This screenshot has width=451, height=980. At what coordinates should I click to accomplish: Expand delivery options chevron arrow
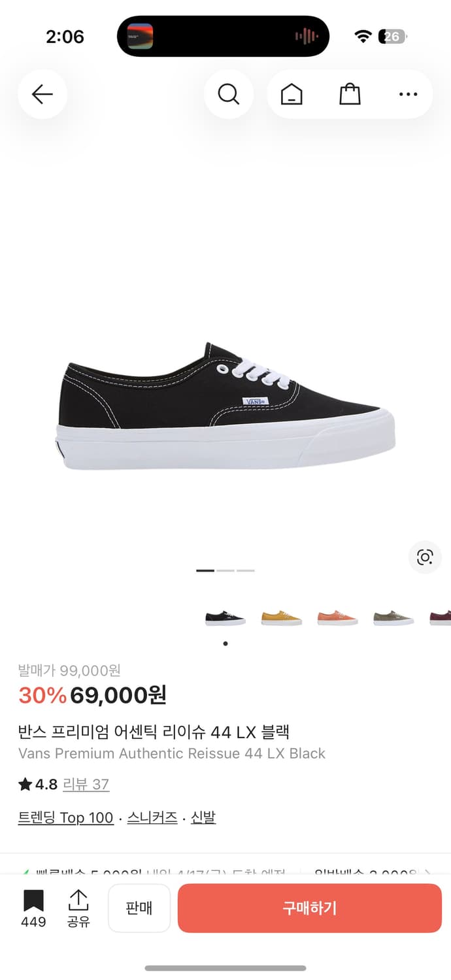[x=428, y=872]
